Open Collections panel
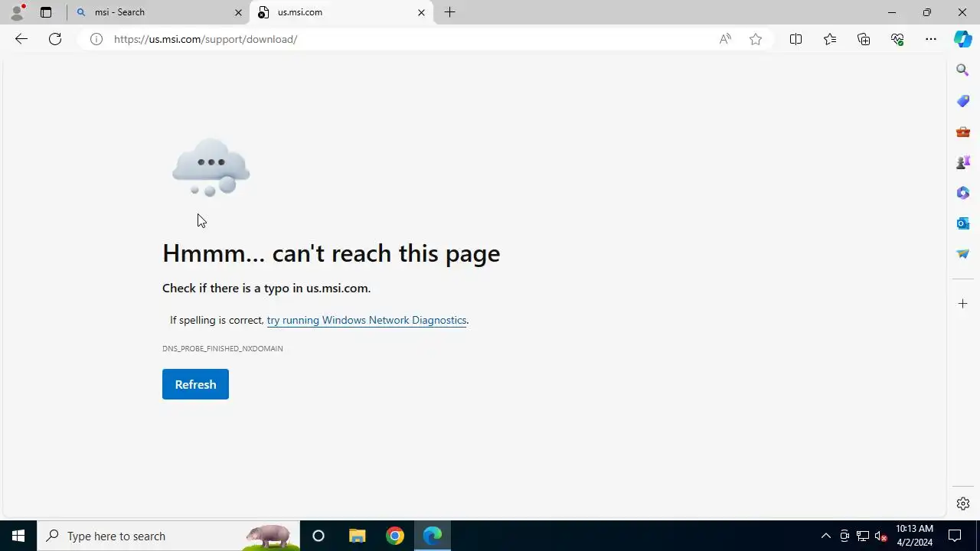The height and width of the screenshot is (551, 980). [x=864, y=39]
